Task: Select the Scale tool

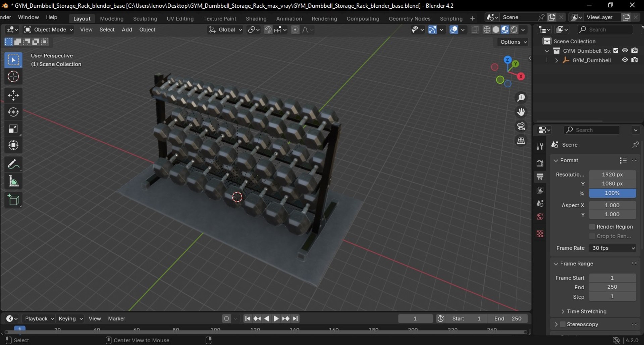Action: tap(13, 129)
